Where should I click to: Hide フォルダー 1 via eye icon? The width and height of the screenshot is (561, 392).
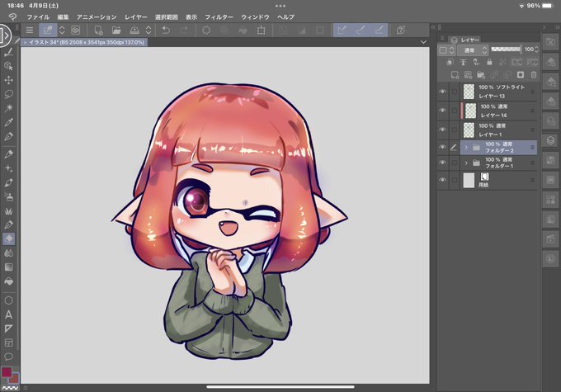pyautogui.click(x=442, y=163)
